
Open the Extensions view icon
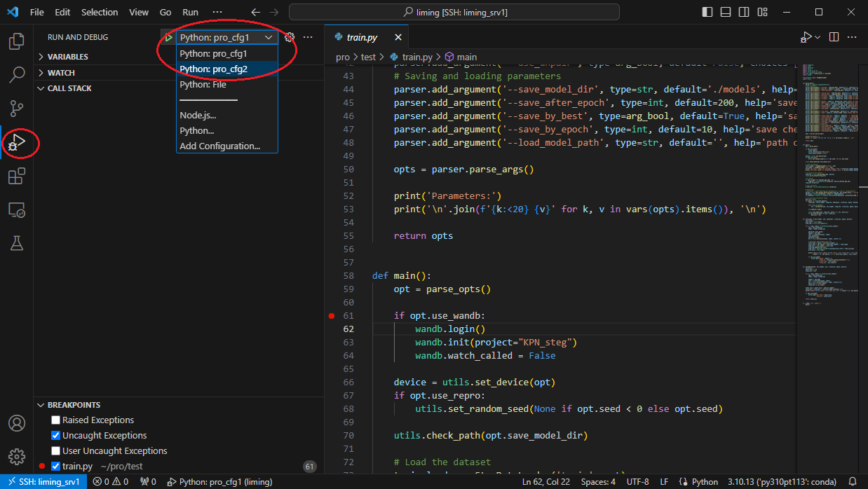tap(16, 177)
